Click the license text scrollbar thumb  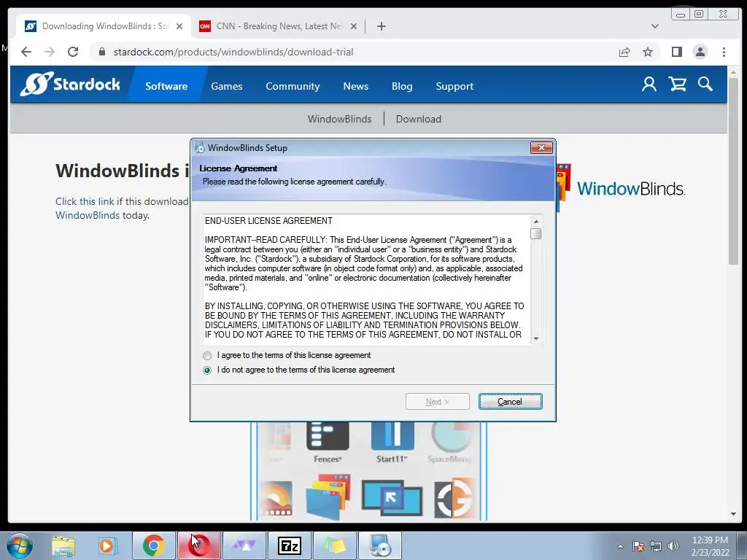pos(536,234)
